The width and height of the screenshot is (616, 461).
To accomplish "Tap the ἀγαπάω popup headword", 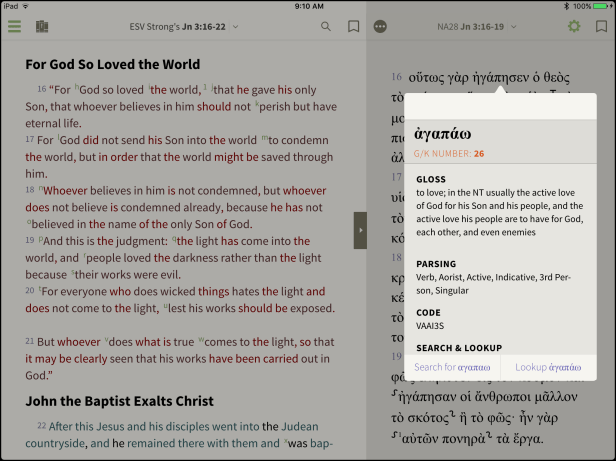I will 442,132.
